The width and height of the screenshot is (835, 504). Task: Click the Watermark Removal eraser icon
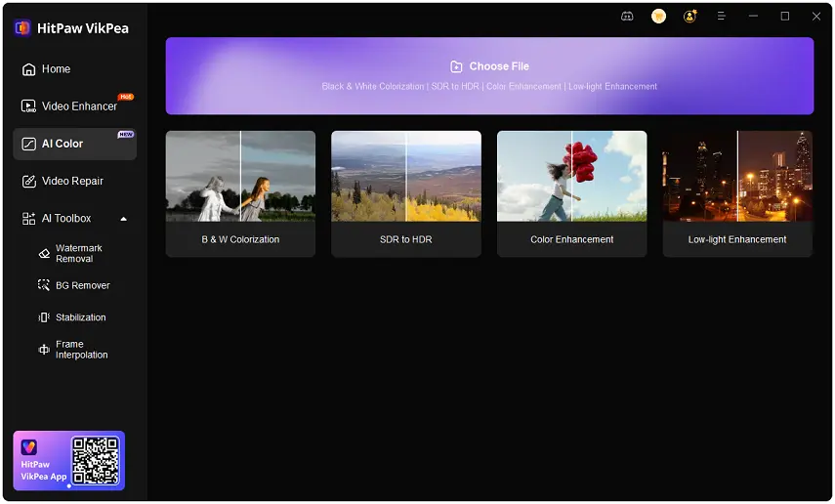pos(44,254)
